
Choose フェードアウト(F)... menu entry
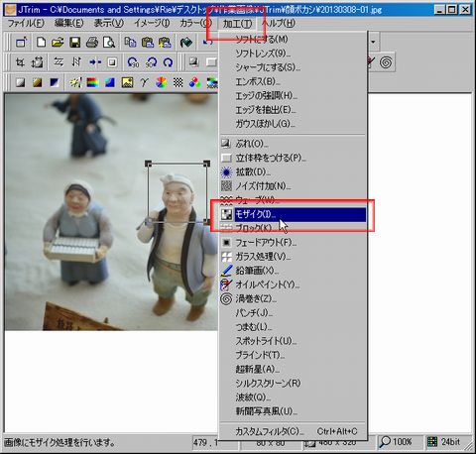294,243
